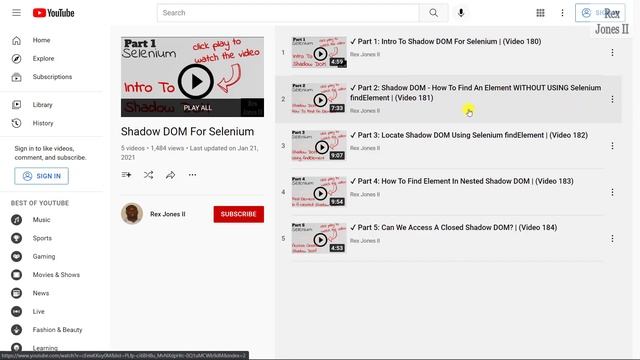640x360 pixels.
Task: Click Part 3 video thumbnail
Action: point(319,146)
